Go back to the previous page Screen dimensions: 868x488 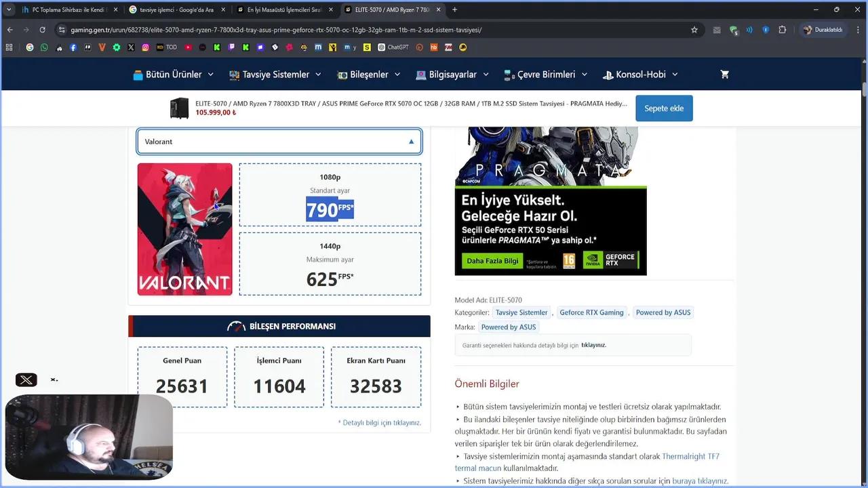pos(9,30)
